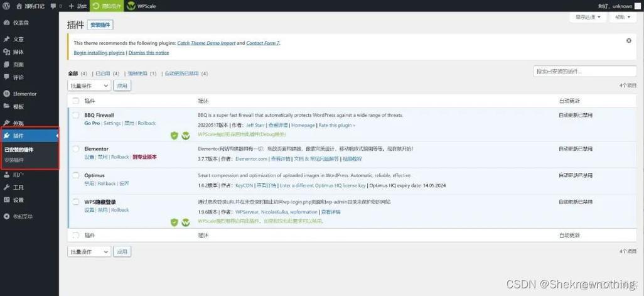Viewport: 644px width, 296px height.
Task: Click green shield icon in WPS login row
Action: [x=174, y=222]
